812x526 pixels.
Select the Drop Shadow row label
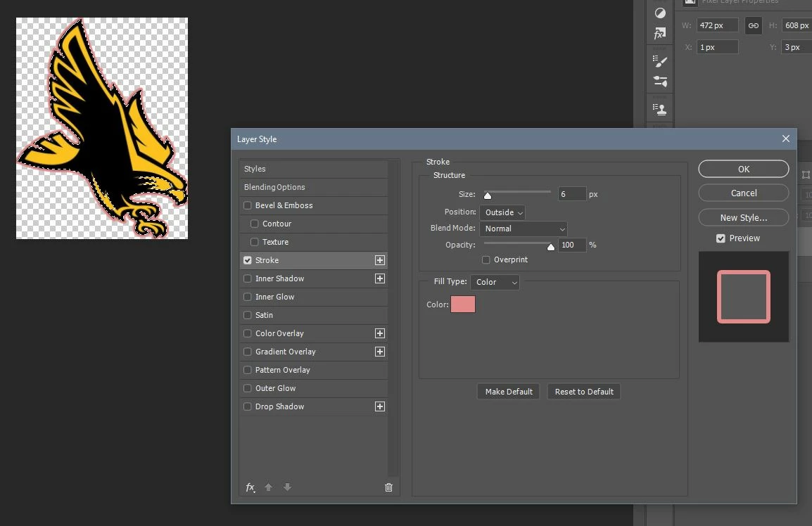[x=279, y=406]
